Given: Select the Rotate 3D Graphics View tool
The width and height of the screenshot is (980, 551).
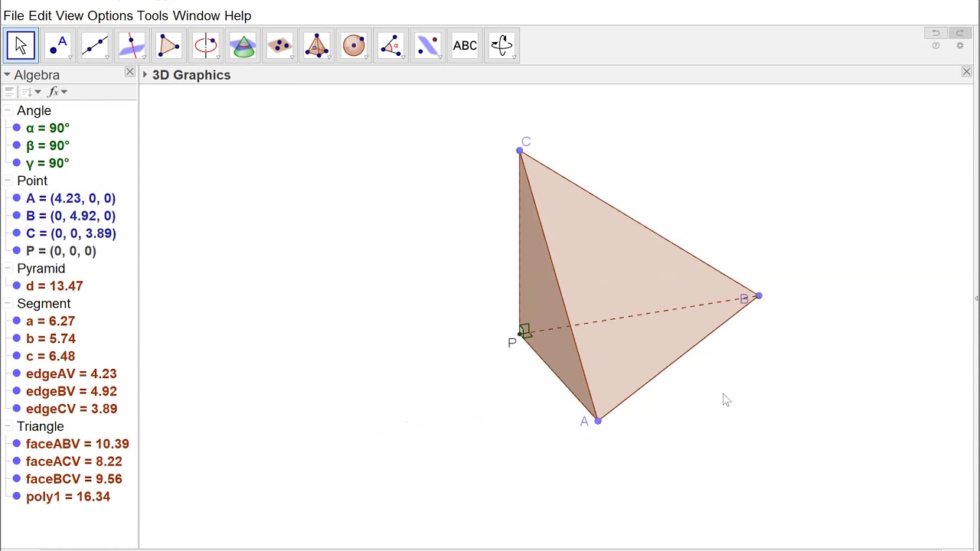Looking at the screenshot, I should [501, 46].
